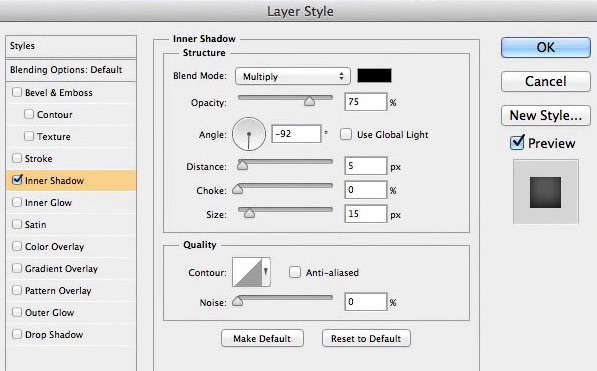Enable the Bevel & Emboss checkbox
597x371 pixels.
[x=17, y=92]
